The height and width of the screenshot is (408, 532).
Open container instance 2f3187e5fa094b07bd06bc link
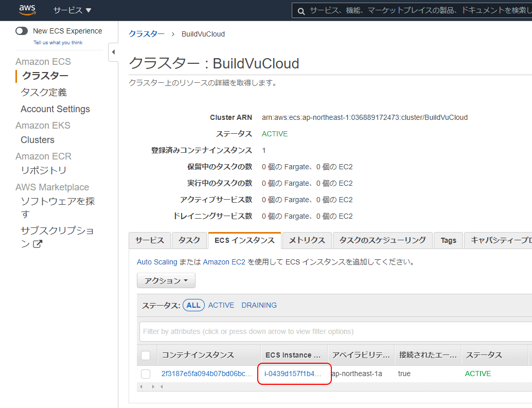pyautogui.click(x=207, y=374)
